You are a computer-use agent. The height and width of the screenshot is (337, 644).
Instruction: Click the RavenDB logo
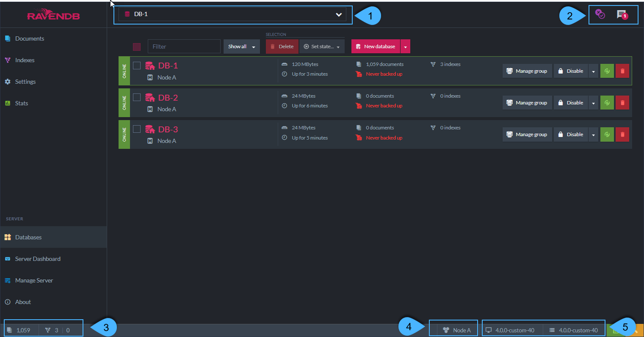[53, 15]
